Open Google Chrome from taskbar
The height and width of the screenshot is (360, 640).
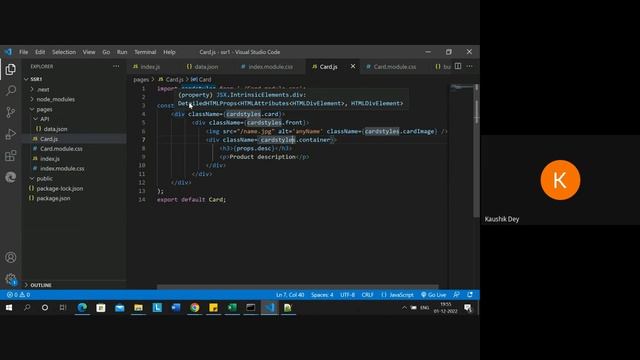[x=195, y=308]
